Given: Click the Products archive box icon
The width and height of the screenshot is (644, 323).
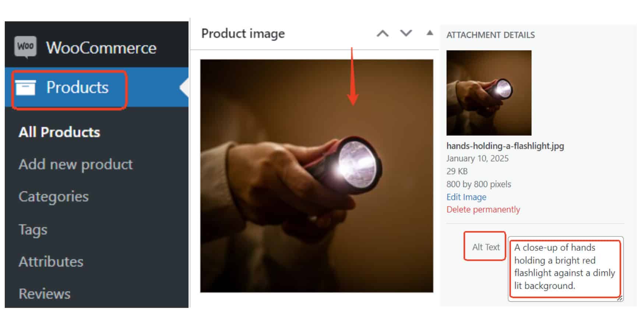Looking at the screenshot, I should point(25,88).
